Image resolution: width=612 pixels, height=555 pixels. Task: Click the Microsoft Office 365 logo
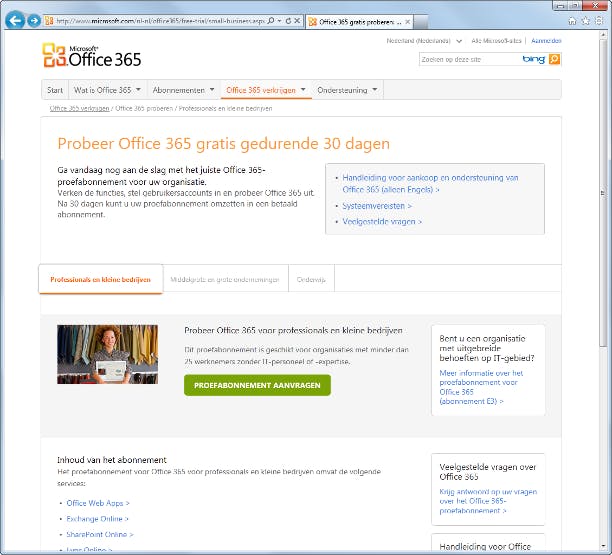coord(92,55)
